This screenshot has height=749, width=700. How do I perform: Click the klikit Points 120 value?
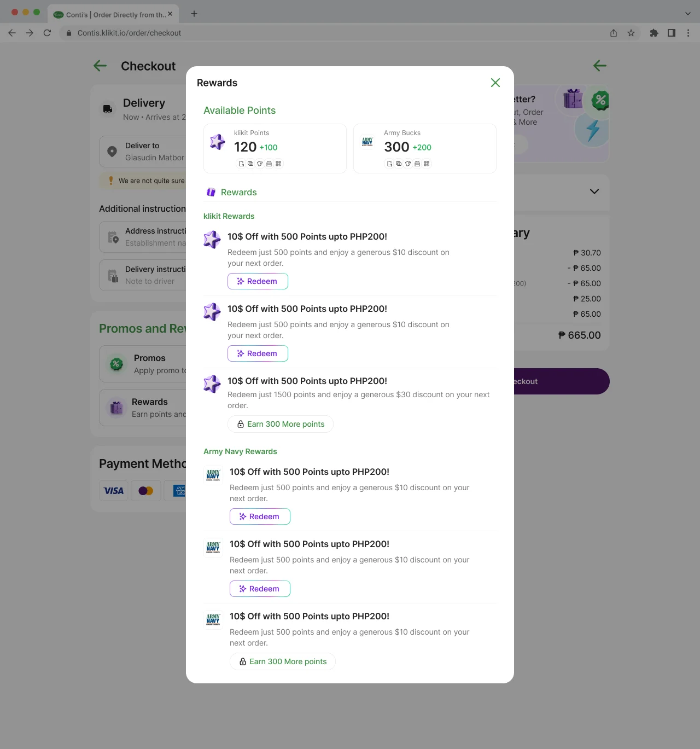coord(245,147)
